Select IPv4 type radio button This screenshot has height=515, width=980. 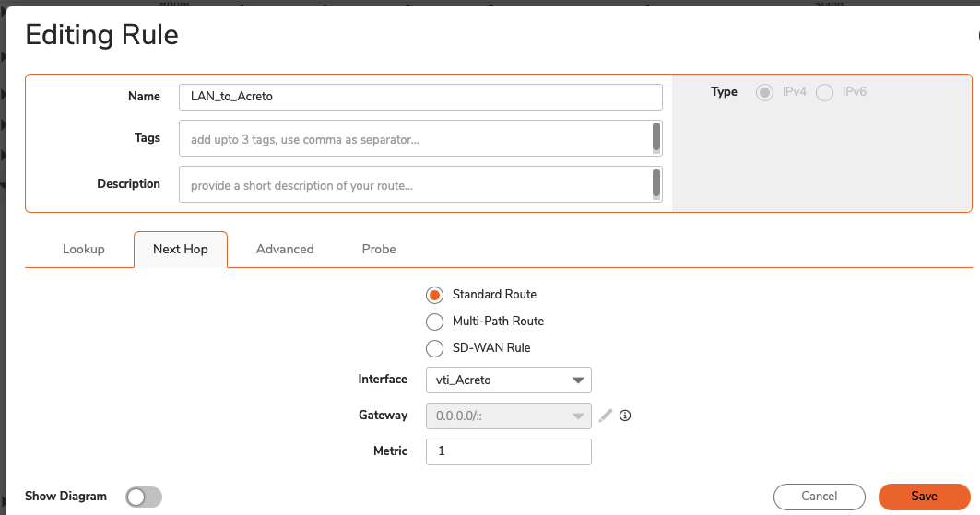[764, 92]
